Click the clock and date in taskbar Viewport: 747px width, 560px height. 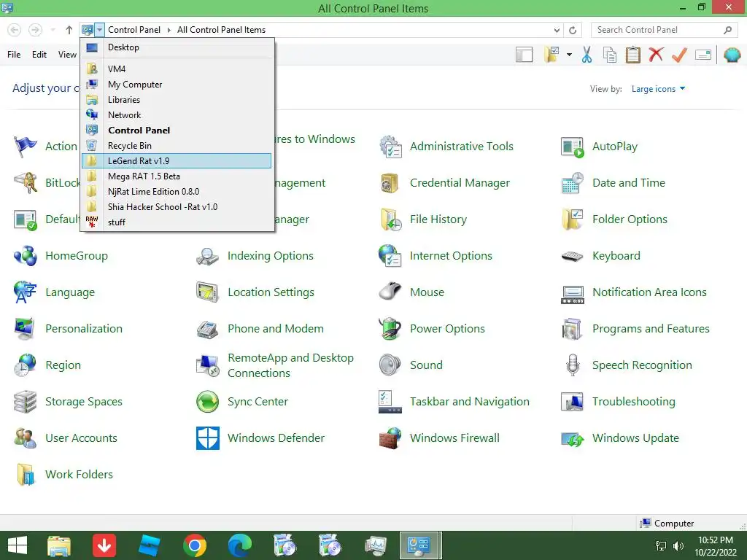pyautogui.click(x=715, y=546)
